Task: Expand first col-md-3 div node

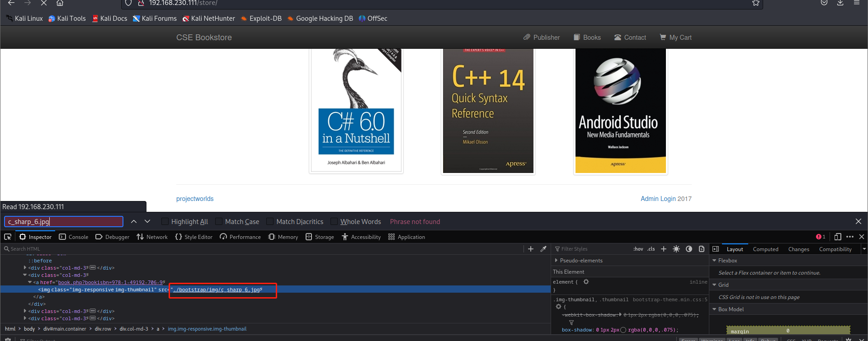Action: (25, 267)
